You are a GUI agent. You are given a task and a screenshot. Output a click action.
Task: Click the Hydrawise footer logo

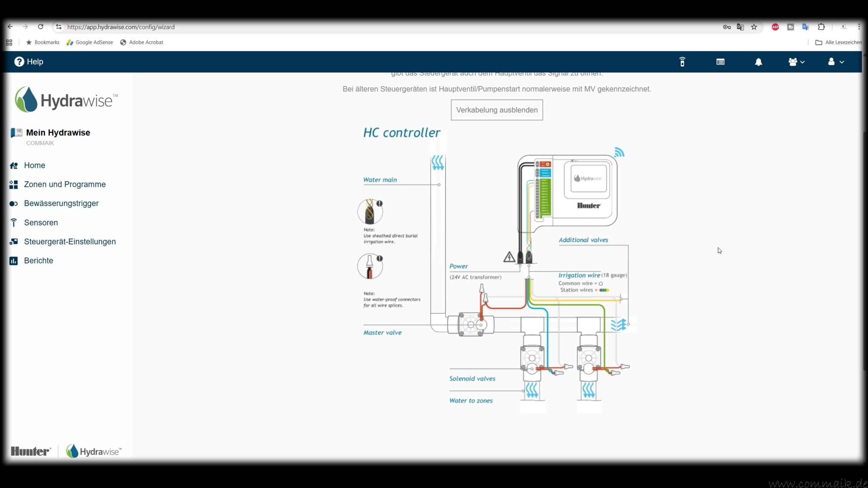tap(94, 451)
